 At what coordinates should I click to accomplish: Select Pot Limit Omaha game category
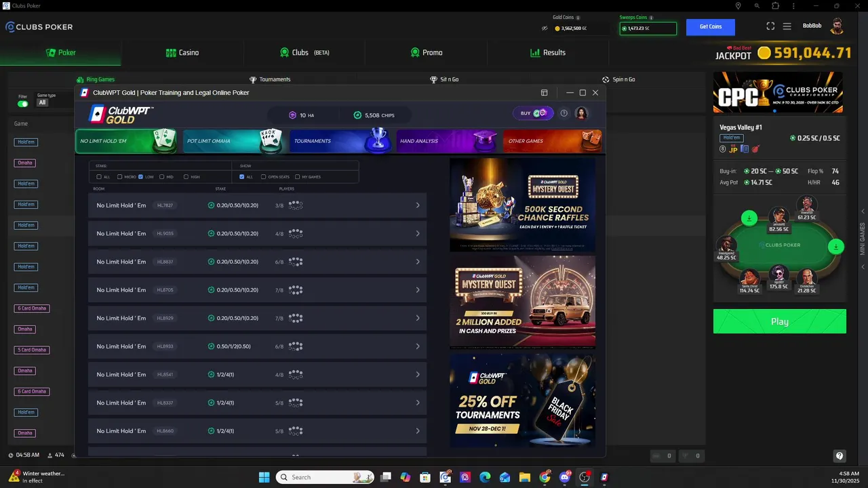click(233, 141)
